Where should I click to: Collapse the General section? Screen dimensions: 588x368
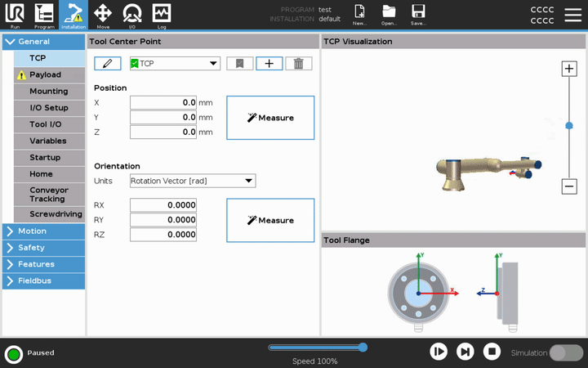(43, 42)
